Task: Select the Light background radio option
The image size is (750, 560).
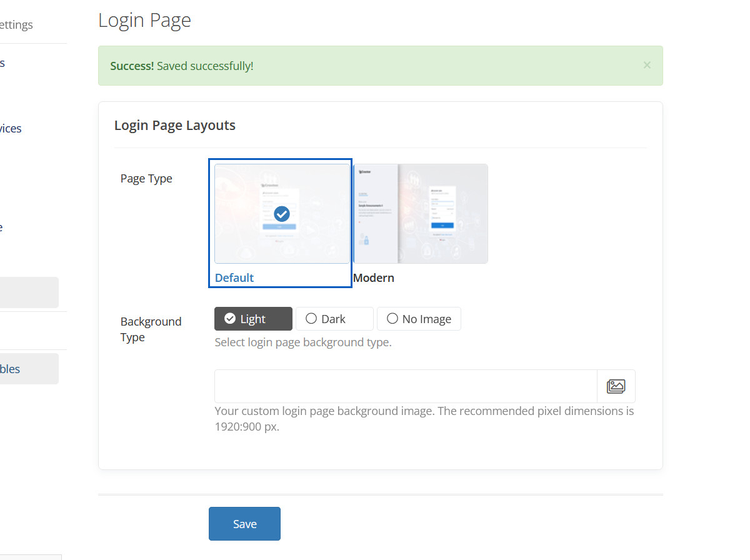Action: click(253, 319)
